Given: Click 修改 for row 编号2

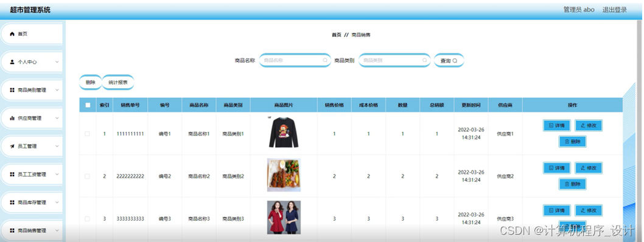Looking at the screenshot, I should pos(589,168).
